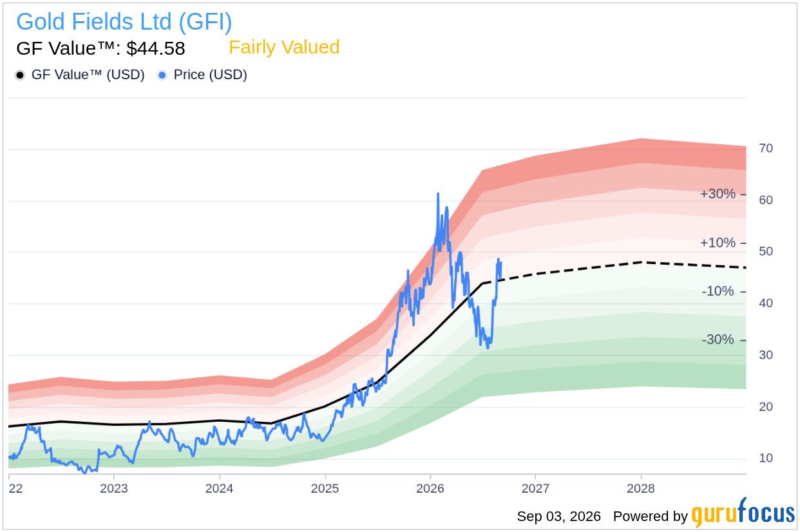Click the 70 y-axis value

pyautogui.click(x=766, y=148)
